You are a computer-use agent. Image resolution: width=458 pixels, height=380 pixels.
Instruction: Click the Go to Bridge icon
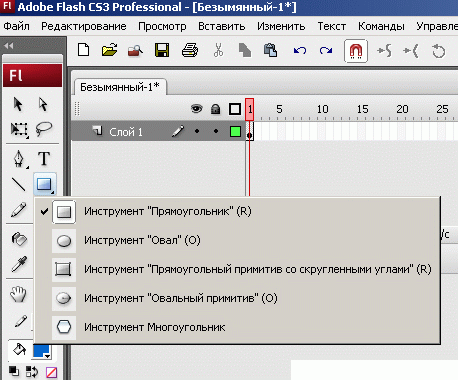pos(135,51)
